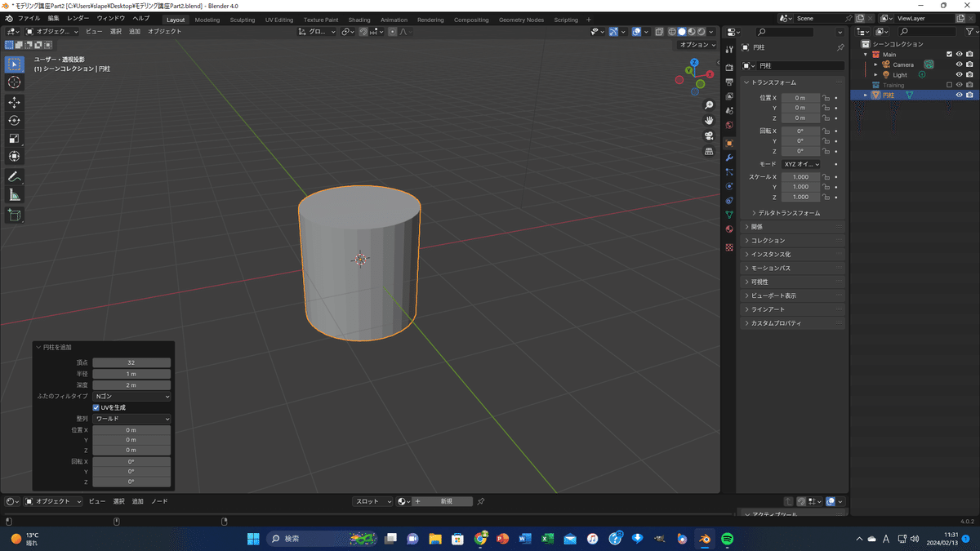Open Excel from the taskbar
The height and width of the screenshot is (551, 980).
tap(547, 539)
